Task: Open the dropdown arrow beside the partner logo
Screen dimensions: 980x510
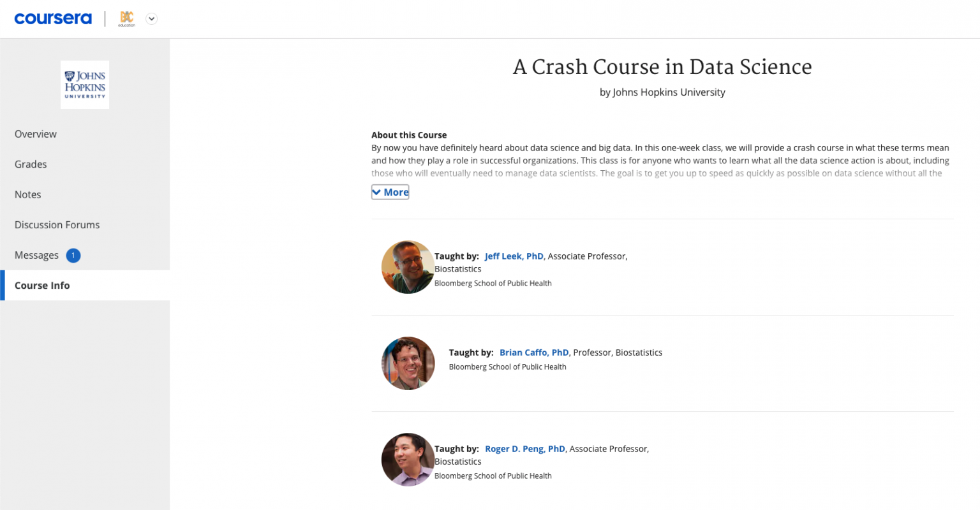Action: 151,18
